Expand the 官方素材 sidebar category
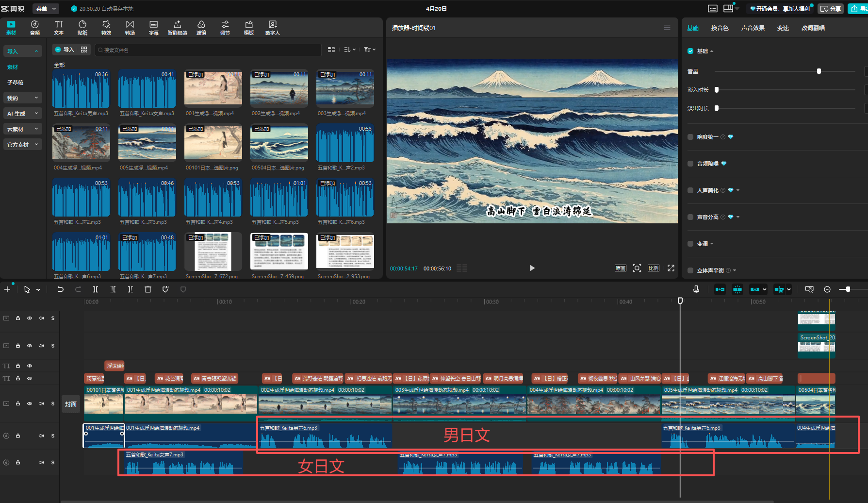Screen dimensions: 868x503 click(x=22, y=144)
